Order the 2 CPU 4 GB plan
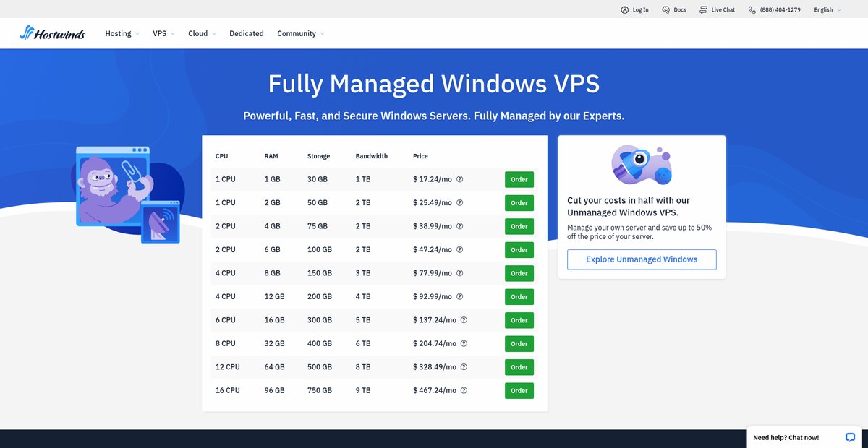This screenshot has height=448, width=868. (519, 226)
